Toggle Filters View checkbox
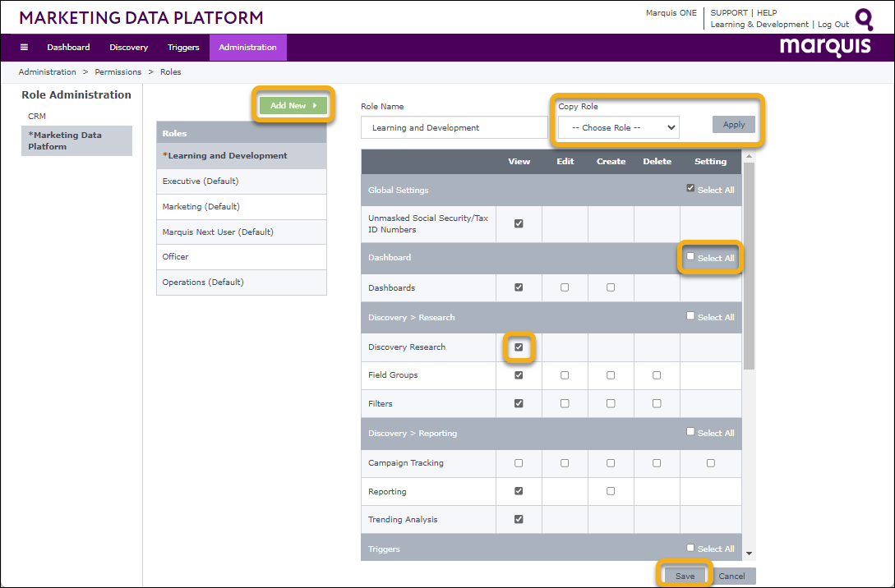Image resolution: width=895 pixels, height=588 pixels. (519, 403)
